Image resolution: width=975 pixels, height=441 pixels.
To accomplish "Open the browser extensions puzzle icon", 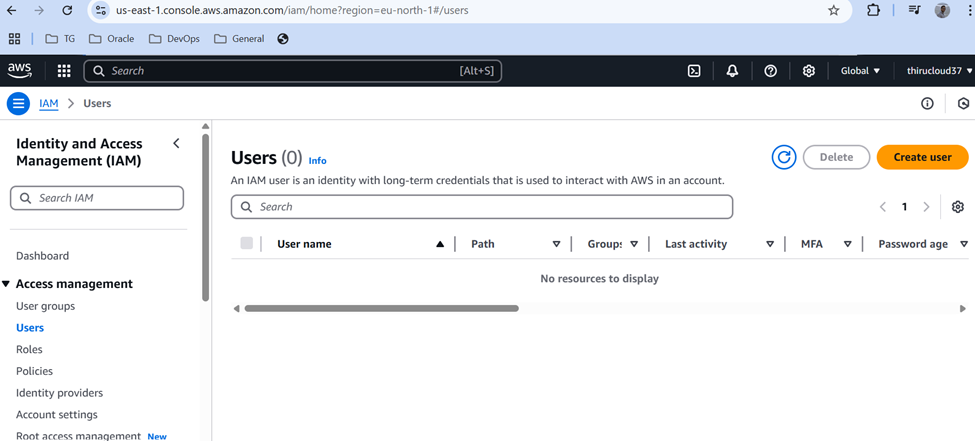I will click(874, 11).
